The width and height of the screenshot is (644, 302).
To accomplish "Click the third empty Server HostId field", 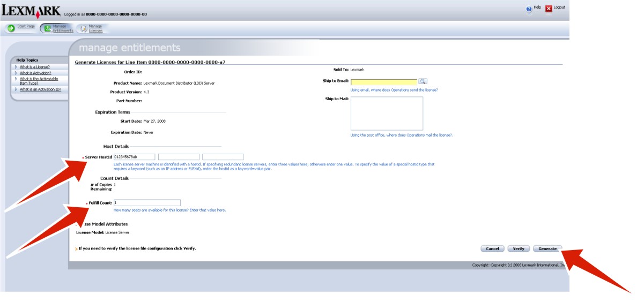I will pyautogui.click(x=223, y=157).
